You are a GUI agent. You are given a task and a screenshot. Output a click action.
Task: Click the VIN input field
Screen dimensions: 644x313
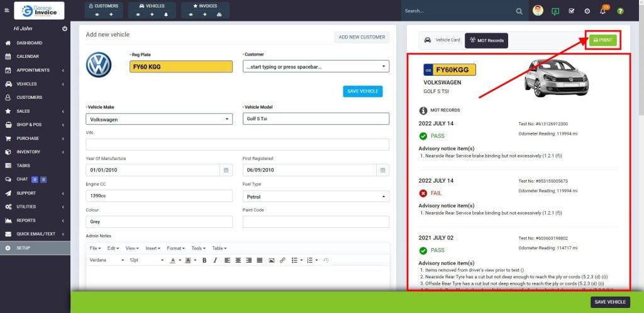tap(237, 144)
